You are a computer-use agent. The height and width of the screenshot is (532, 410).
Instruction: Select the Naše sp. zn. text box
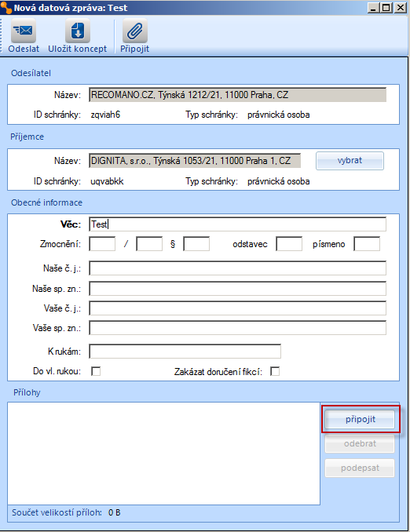click(237, 289)
